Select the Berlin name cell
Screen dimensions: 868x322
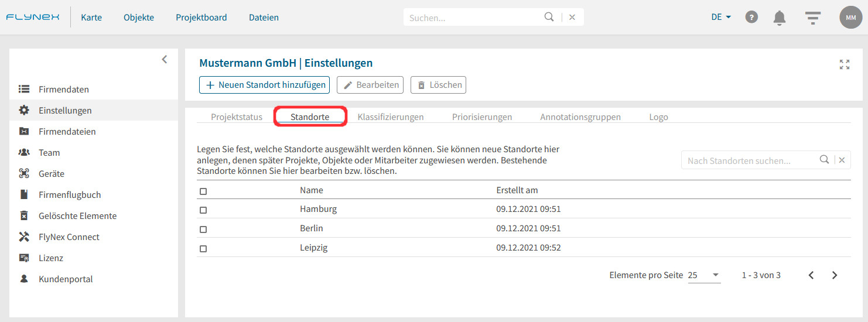(311, 228)
